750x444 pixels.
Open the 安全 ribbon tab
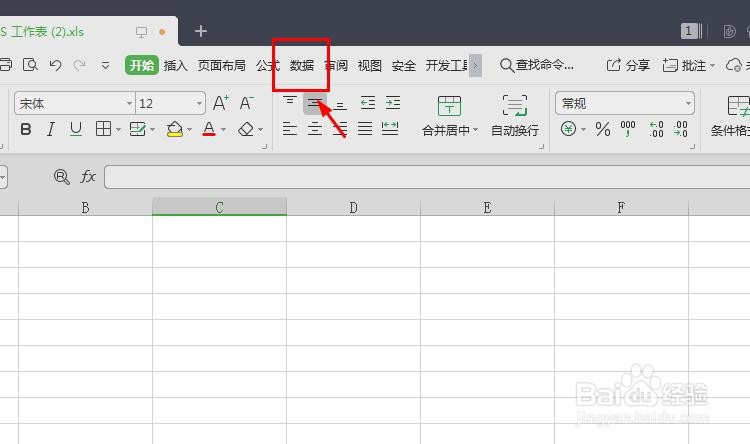(404, 65)
